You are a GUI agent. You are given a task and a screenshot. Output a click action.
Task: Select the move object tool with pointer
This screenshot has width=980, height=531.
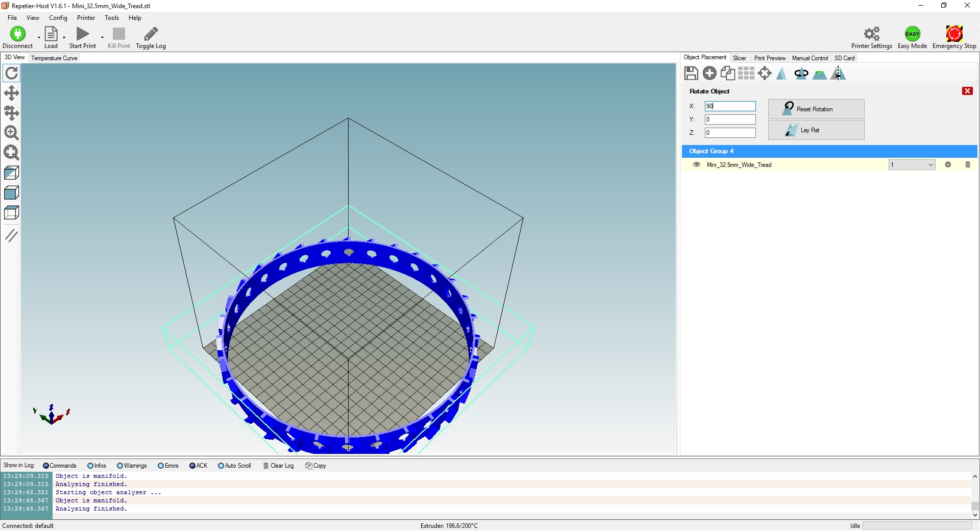coord(11,113)
